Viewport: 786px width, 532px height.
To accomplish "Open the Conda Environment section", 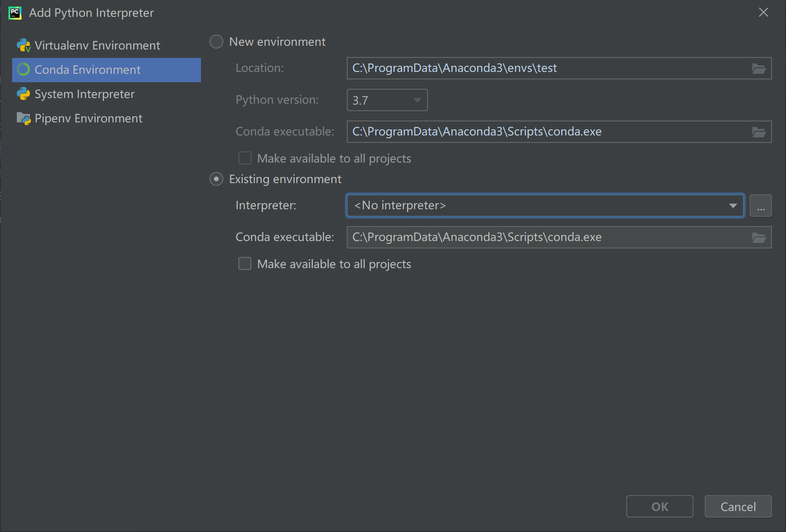I will click(107, 70).
